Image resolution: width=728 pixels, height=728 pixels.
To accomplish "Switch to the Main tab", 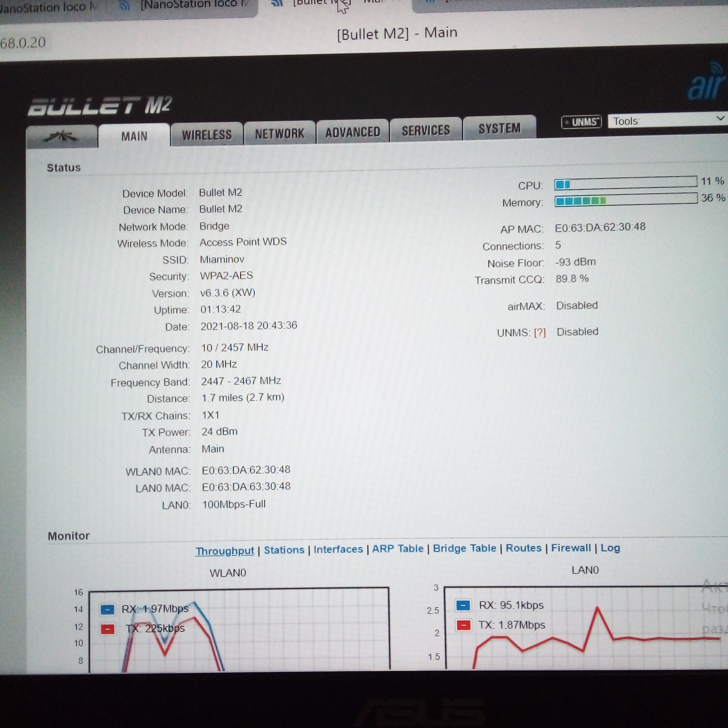I will (134, 136).
